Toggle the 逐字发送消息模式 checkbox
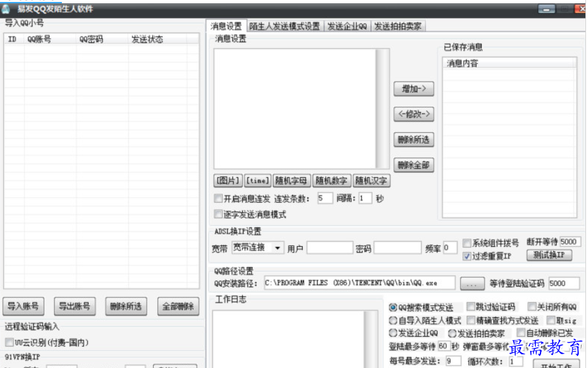The height and width of the screenshot is (368, 588). [219, 214]
